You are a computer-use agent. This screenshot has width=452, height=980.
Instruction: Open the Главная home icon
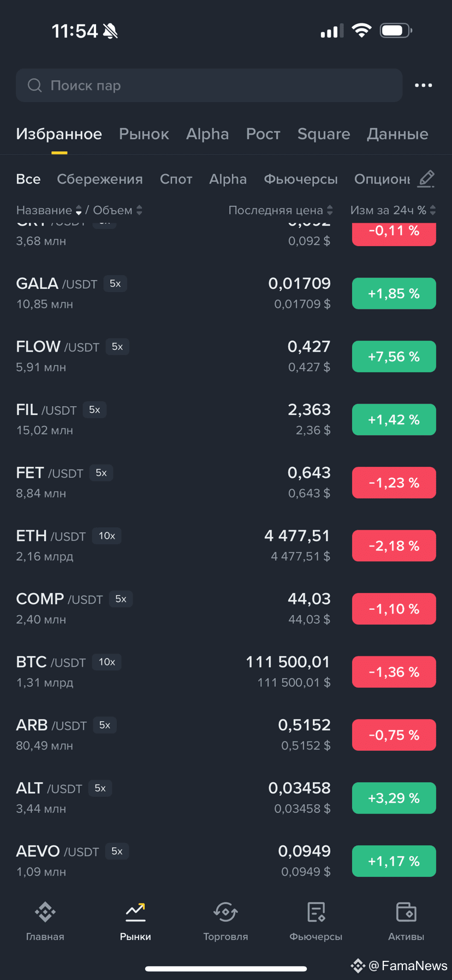[x=45, y=912]
